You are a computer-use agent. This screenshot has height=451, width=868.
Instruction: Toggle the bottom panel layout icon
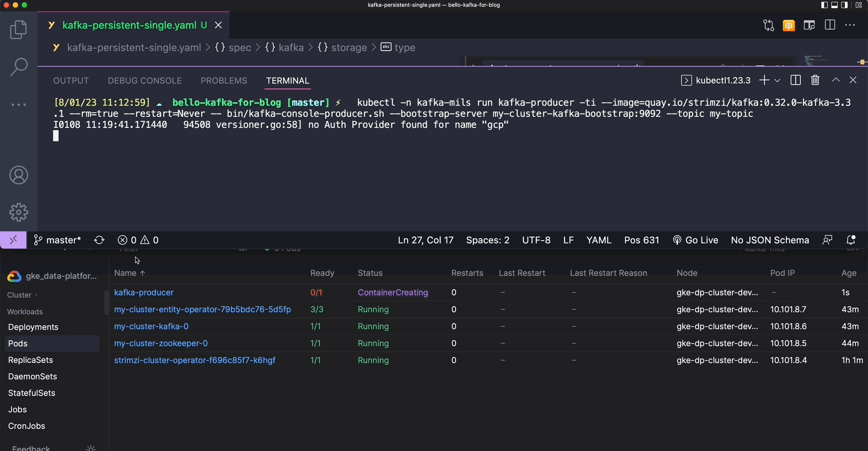(x=835, y=5)
